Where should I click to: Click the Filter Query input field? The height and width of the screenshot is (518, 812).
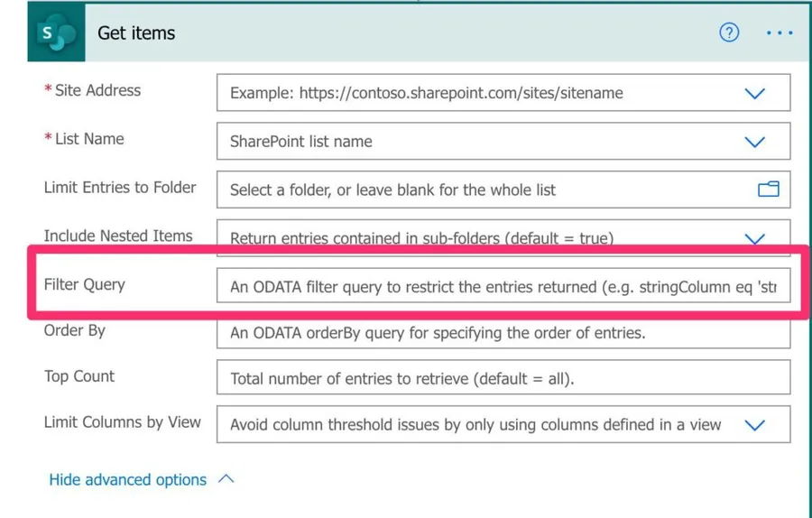503,288
